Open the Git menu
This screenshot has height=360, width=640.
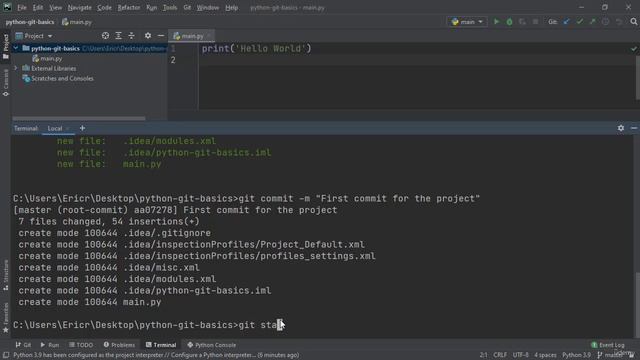(x=187, y=7)
